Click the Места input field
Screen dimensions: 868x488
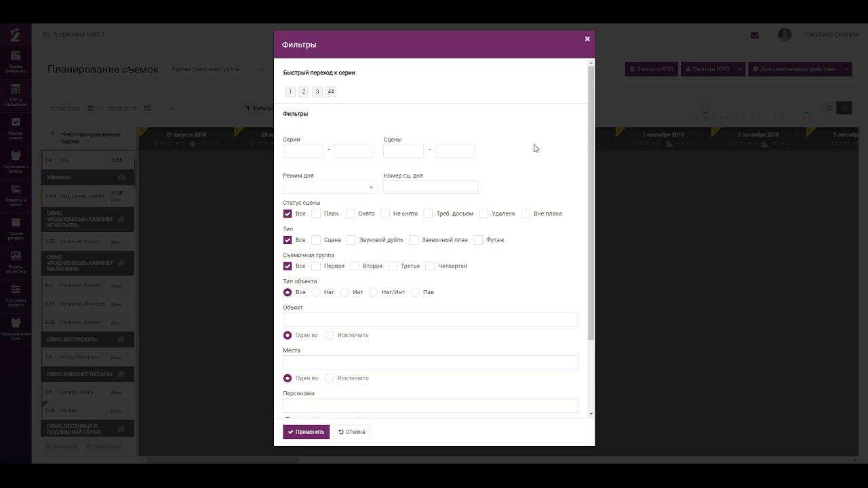pos(431,363)
